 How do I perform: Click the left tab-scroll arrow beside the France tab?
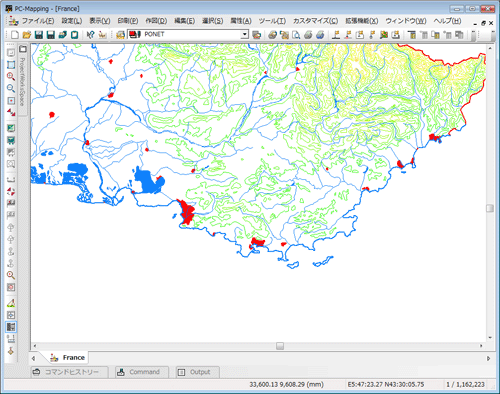(33, 359)
